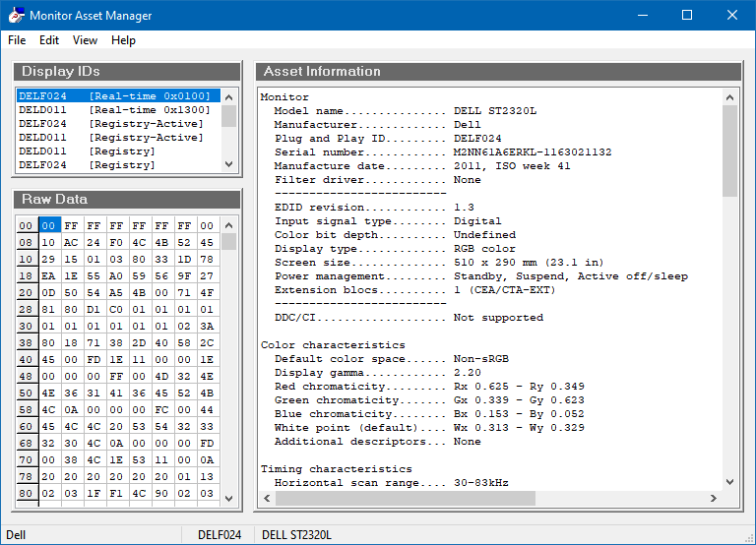This screenshot has width=756, height=545.
Task: Click Raw Data scroll up arrow
Action: point(229,225)
